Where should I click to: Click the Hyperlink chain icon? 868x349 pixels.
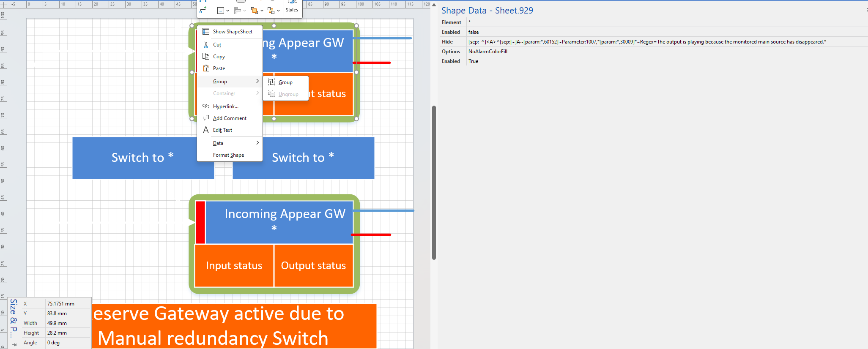[x=206, y=106]
